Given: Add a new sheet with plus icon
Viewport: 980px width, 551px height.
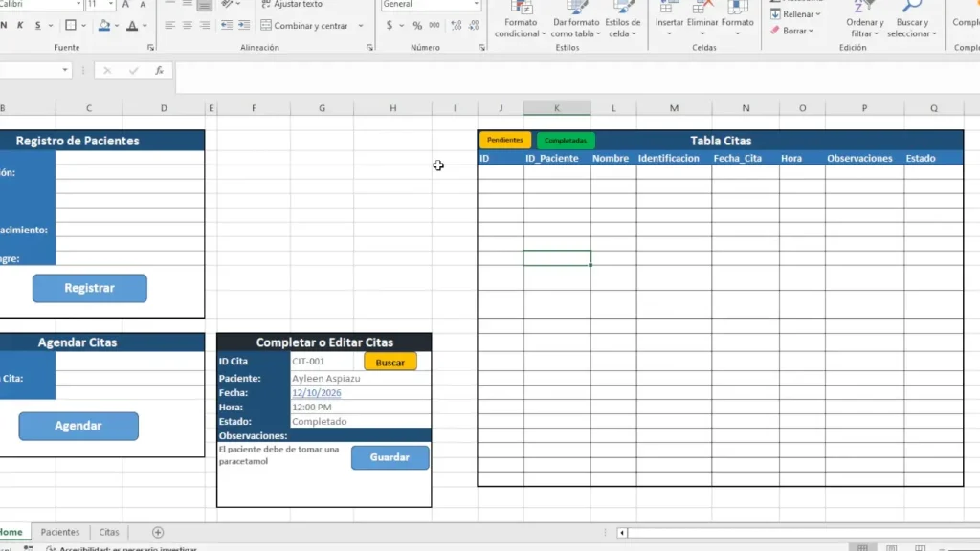Looking at the screenshot, I should (x=158, y=532).
